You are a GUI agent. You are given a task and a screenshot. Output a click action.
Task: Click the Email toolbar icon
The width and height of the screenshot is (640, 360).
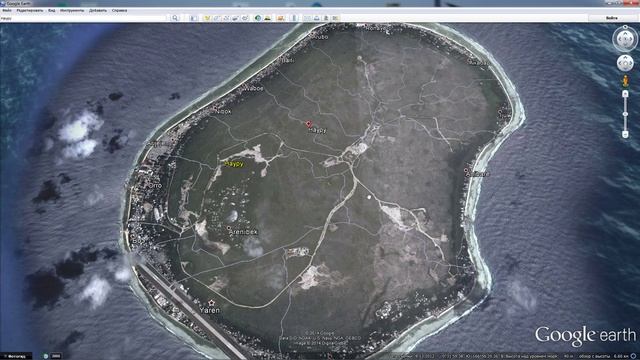pyautogui.click(x=307, y=18)
